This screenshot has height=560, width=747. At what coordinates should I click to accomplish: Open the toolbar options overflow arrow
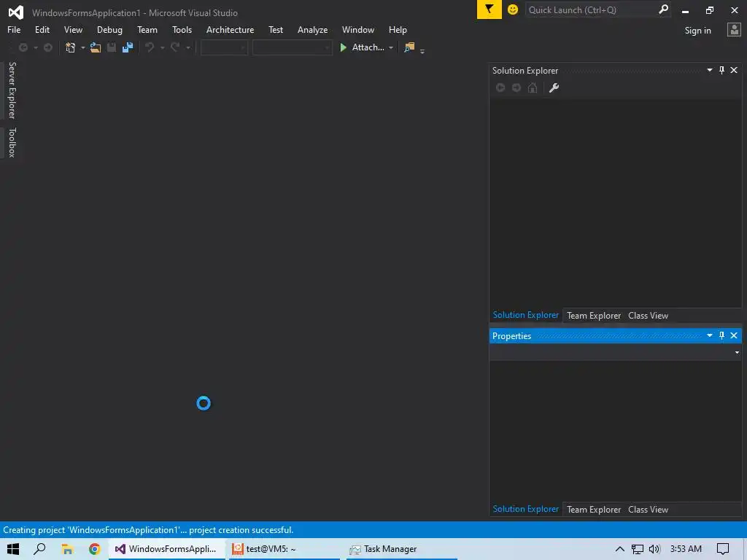click(x=422, y=50)
